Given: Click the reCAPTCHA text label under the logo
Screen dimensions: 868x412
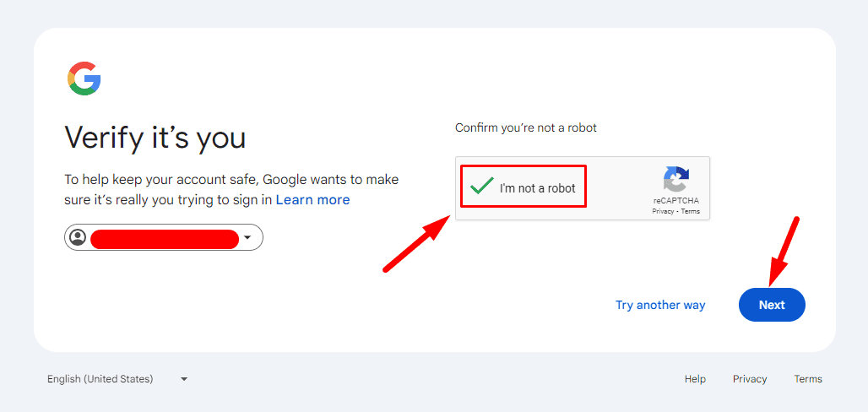Looking at the screenshot, I should click(675, 201).
